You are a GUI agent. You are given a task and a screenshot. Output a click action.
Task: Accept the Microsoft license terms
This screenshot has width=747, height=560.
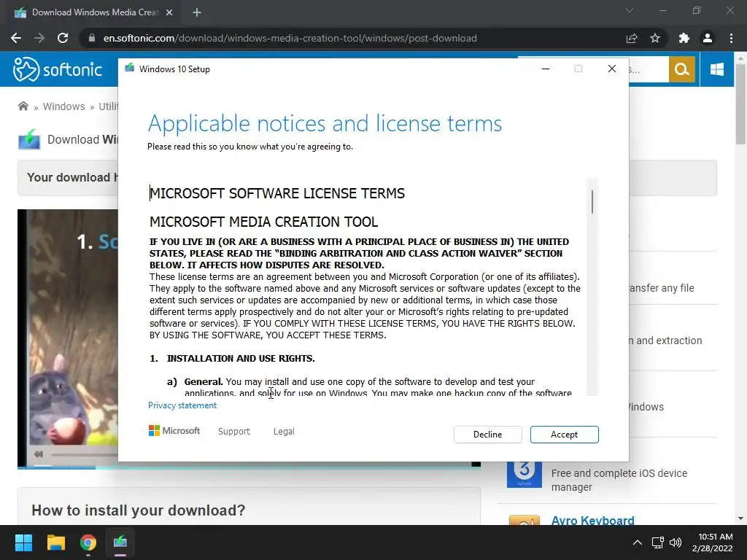564,435
